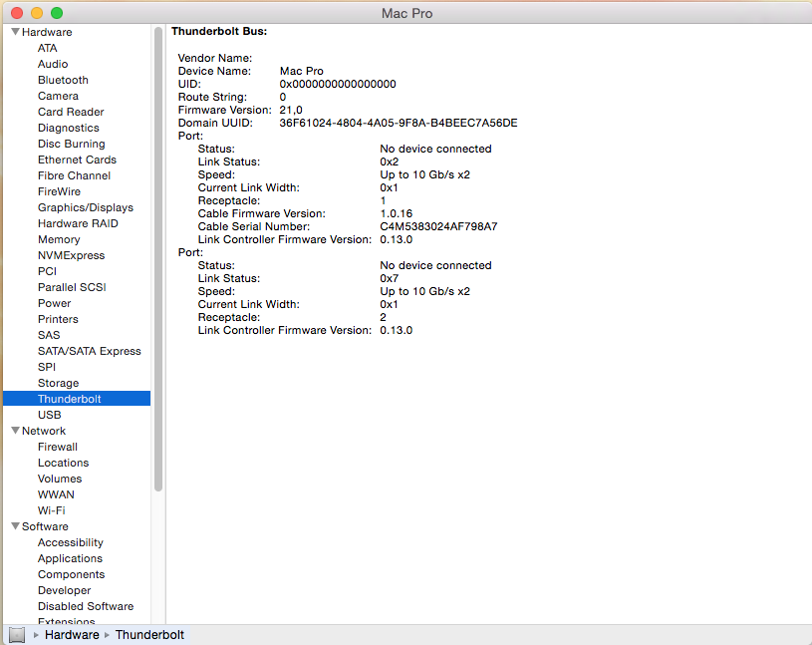
Task: Close the Mac Pro window
Action: pyautogui.click(x=17, y=13)
